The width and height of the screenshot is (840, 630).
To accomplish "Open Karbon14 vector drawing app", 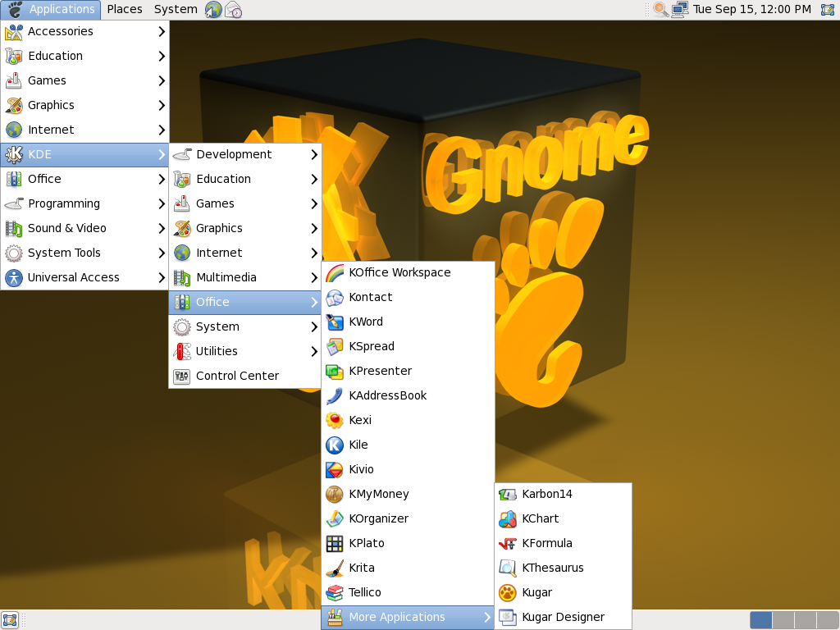I will coord(563,494).
